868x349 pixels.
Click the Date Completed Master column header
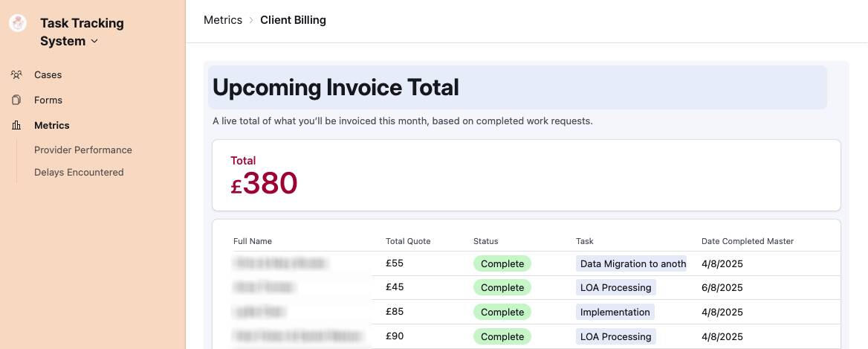pyautogui.click(x=747, y=241)
